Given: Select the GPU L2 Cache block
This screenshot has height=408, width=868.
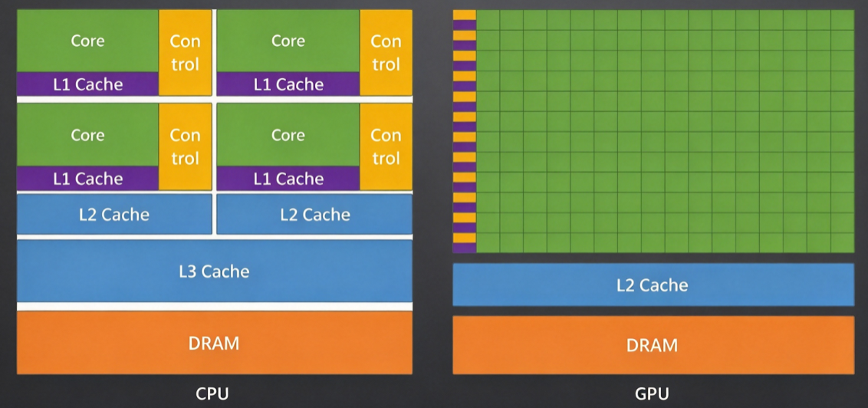Looking at the screenshot, I should click(653, 285).
